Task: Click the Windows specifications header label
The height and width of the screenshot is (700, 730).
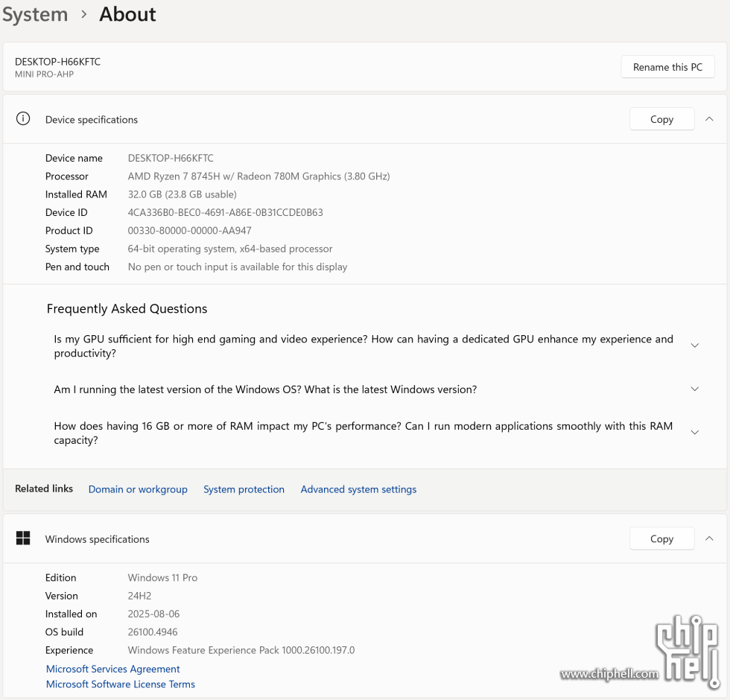Action: (x=97, y=539)
